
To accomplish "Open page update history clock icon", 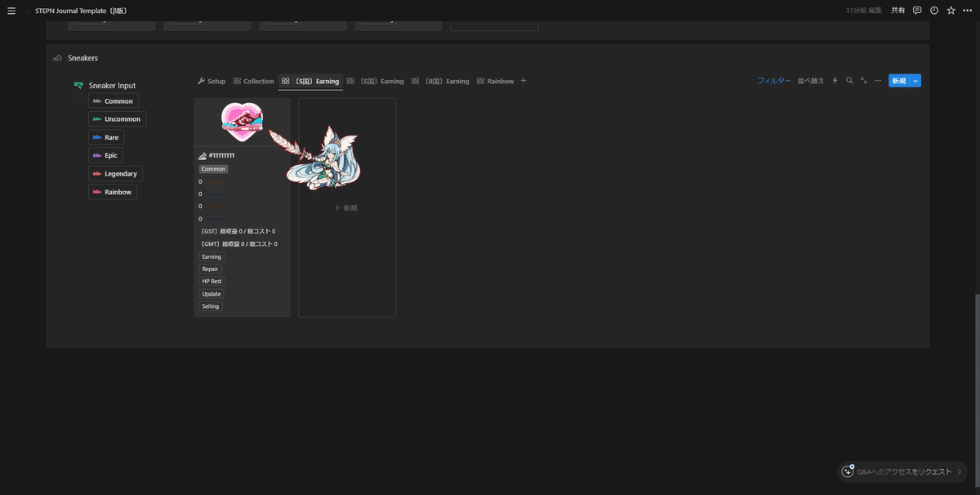I will tap(934, 11).
